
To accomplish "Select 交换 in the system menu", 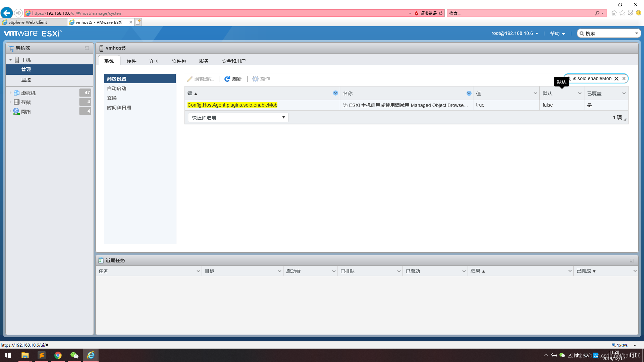I will 140,98.
